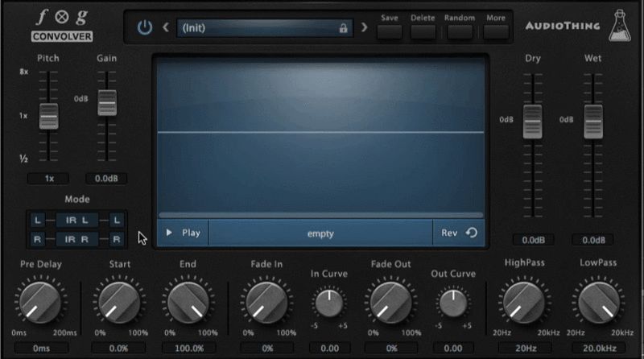Click the AUDIOTHING brand text

tap(563, 26)
